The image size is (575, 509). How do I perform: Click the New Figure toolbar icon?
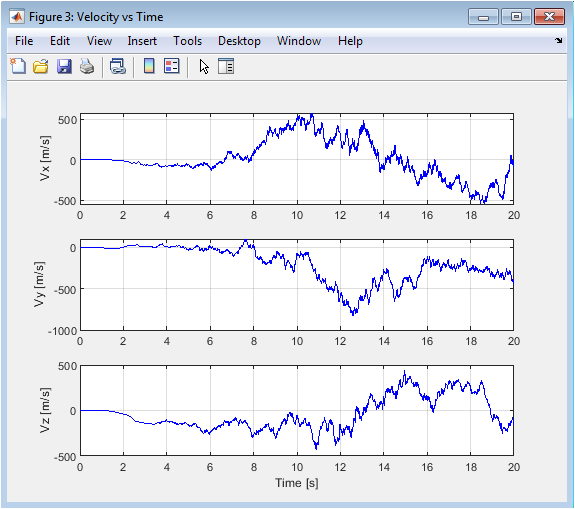(18, 66)
